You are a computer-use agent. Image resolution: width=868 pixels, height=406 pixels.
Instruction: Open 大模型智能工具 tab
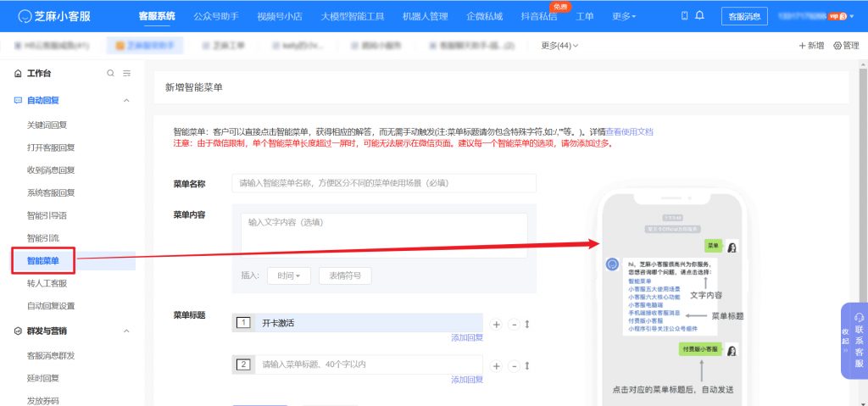[353, 16]
